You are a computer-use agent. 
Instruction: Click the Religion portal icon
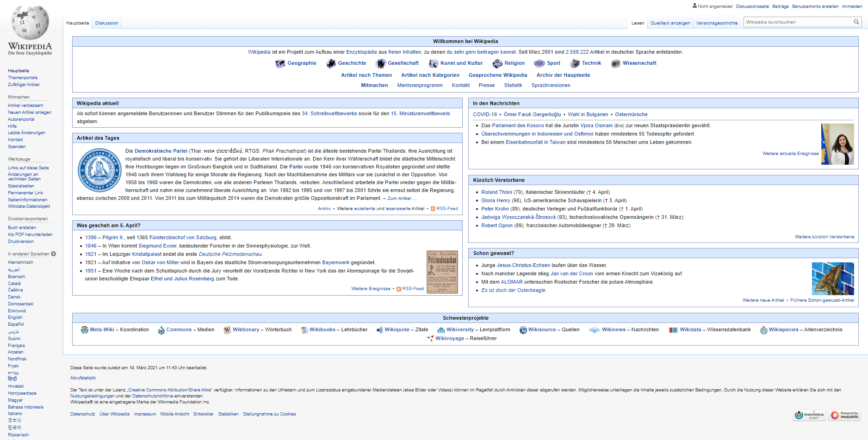coord(497,63)
